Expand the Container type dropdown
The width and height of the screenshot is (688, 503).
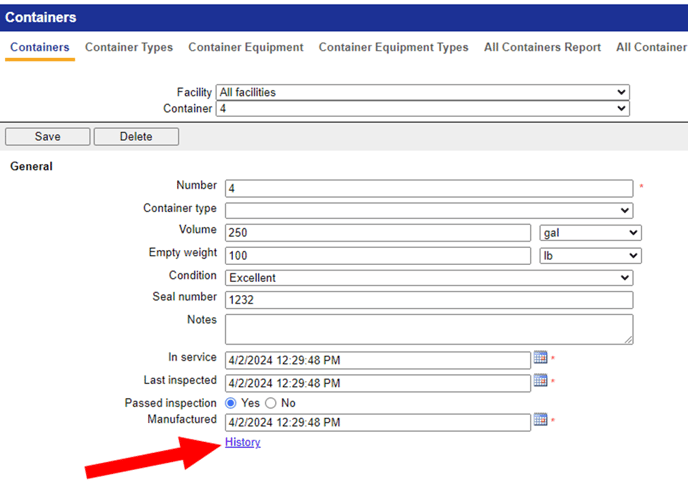429,210
